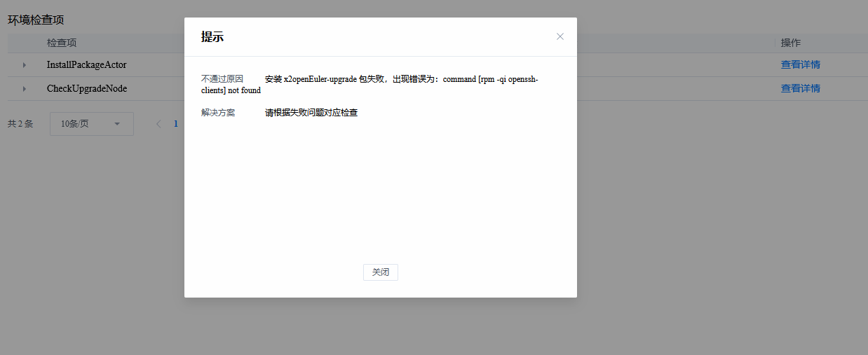Screen dimensions: 868x355
Task: Select the InstallPackageActor row name
Action: point(86,64)
